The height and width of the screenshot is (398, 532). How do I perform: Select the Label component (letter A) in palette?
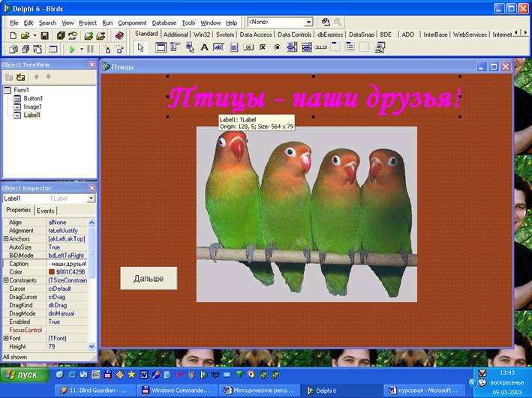click(204, 47)
